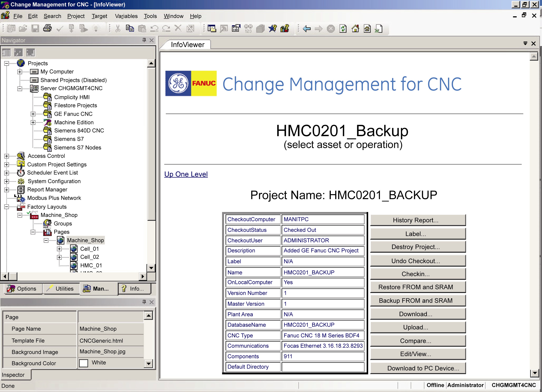Screen dimensions: 542x392
Task: Click the Up One Level link
Action: coord(186,174)
